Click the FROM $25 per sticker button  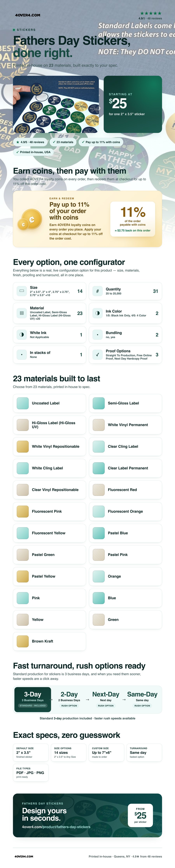[x=140, y=815]
